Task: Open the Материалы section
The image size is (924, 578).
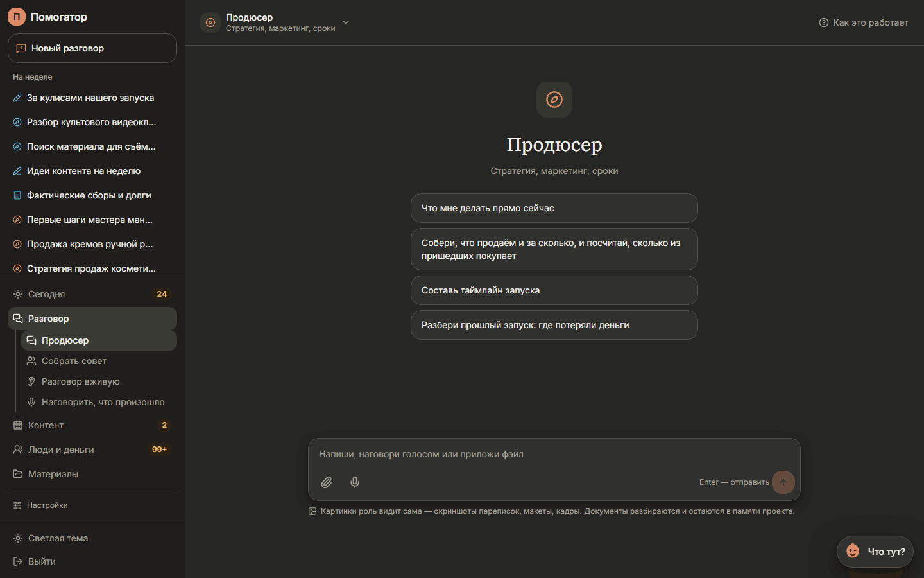Action: coord(92,474)
